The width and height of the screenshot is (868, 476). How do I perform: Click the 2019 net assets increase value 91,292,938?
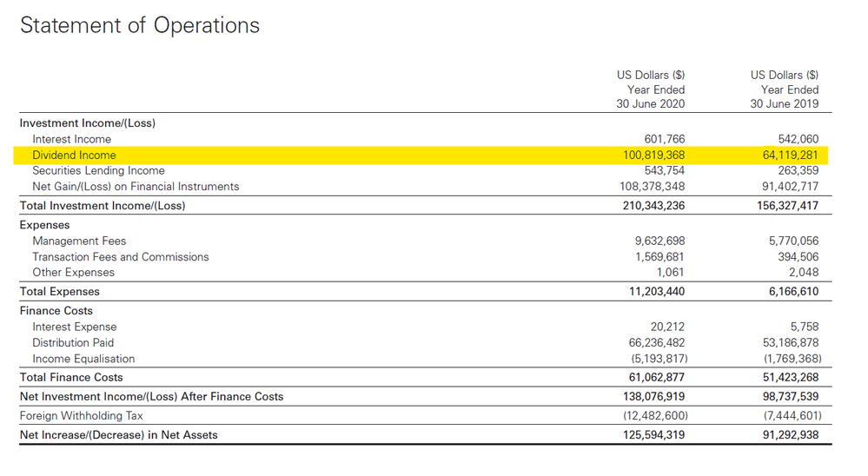click(x=785, y=434)
